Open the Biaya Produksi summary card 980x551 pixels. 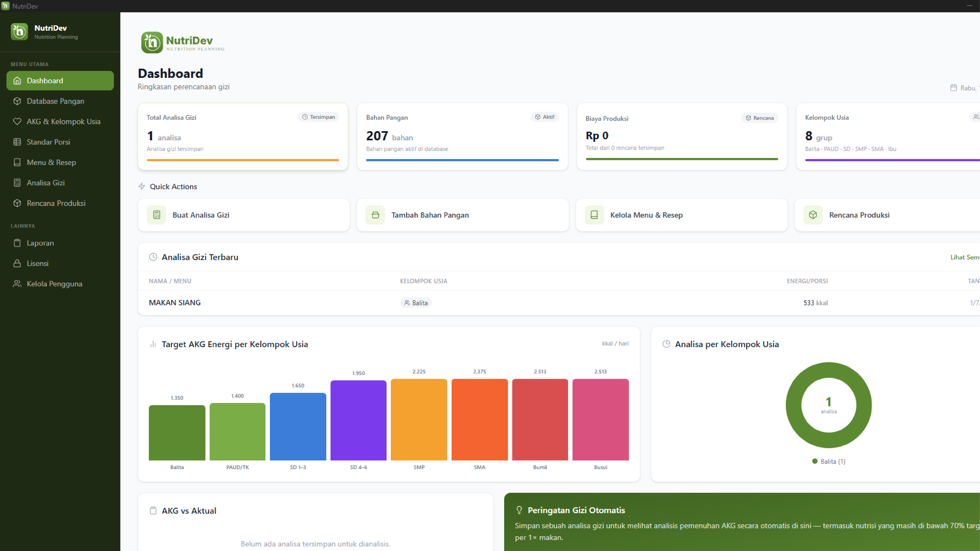pos(682,136)
